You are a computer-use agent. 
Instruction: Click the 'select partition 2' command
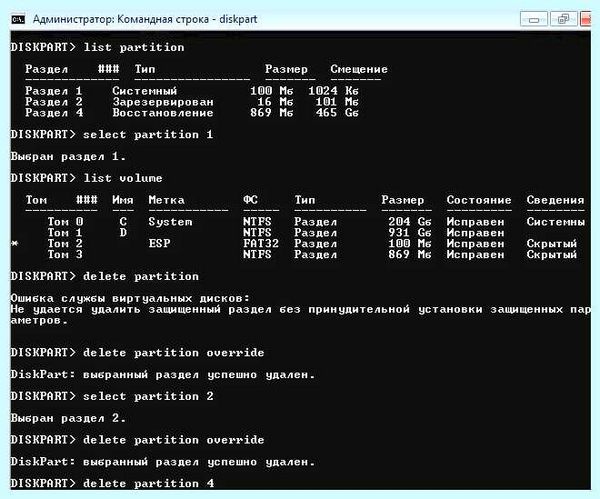tap(148, 396)
